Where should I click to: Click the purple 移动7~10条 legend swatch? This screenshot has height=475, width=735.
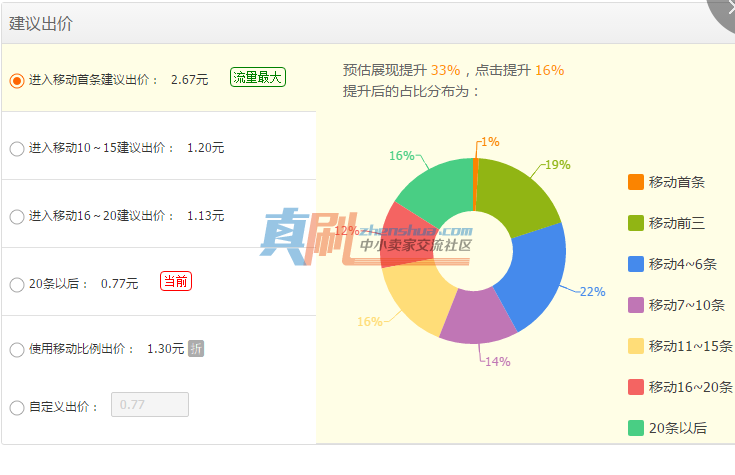point(636,305)
